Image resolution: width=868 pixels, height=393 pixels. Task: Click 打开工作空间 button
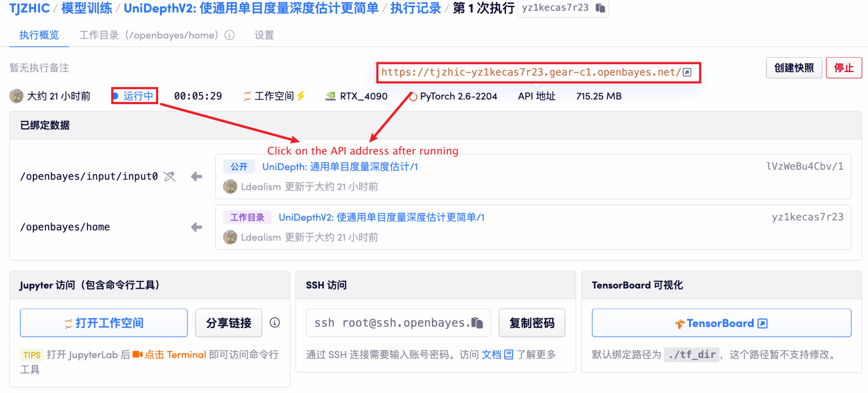[x=104, y=323]
